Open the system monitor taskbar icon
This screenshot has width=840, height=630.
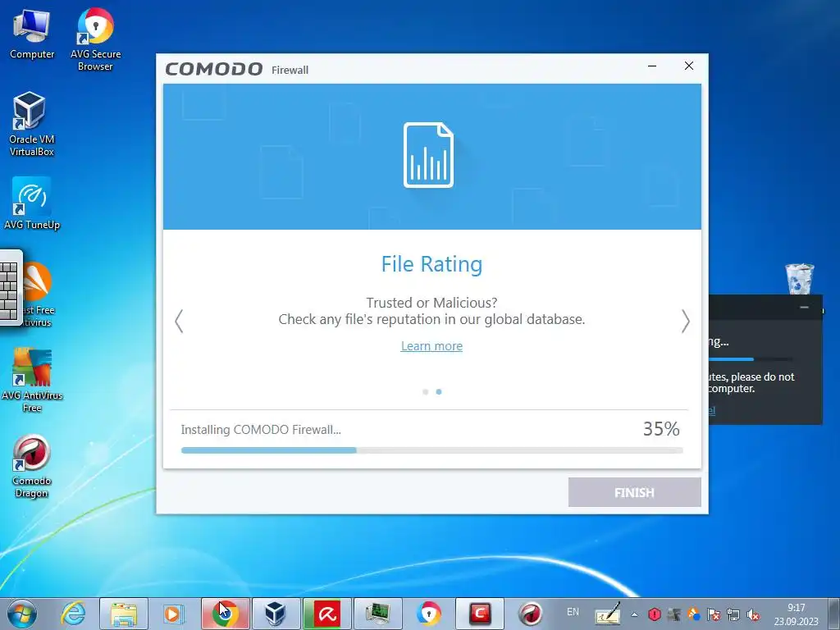[x=377, y=614]
